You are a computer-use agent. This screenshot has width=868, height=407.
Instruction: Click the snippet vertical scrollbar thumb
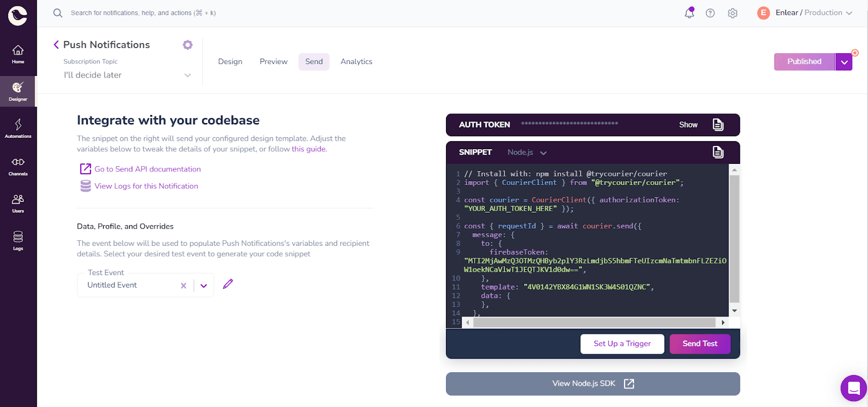735,239
